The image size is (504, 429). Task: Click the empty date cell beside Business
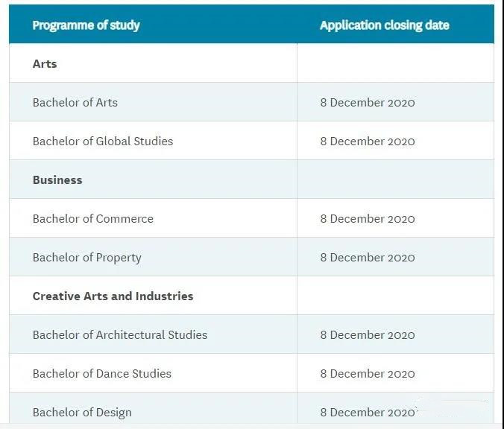[x=396, y=179]
